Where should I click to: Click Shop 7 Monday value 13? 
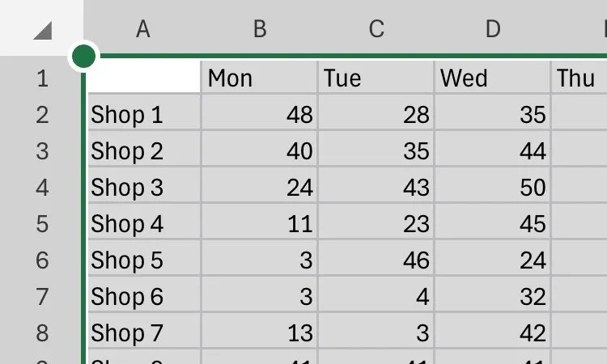pyautogui.click(x=259, y=333)
